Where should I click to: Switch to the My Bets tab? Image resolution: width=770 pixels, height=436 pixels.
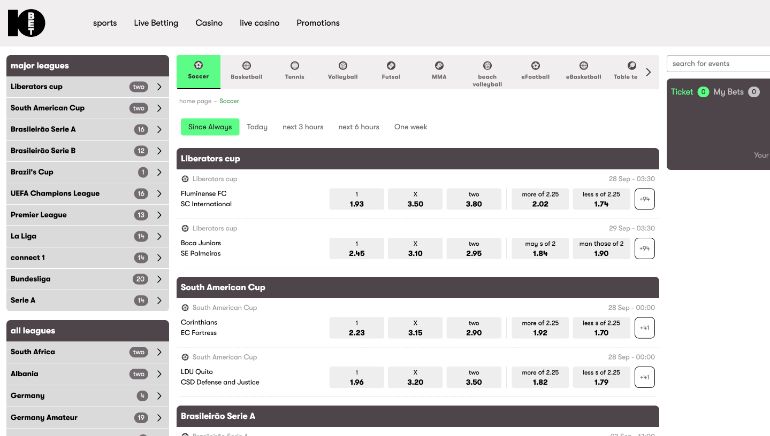pyautogui.click(x=736, y=92)
